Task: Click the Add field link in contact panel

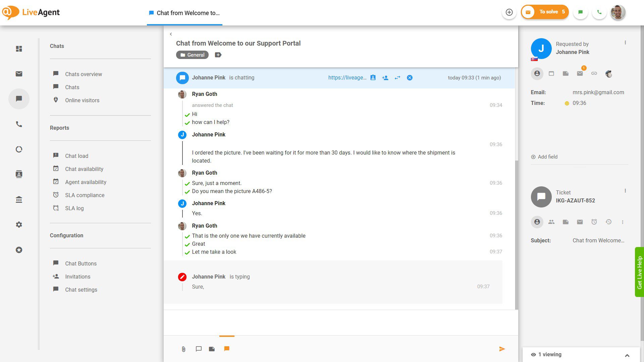Action: pyautogui.click(x=544, y=157)
